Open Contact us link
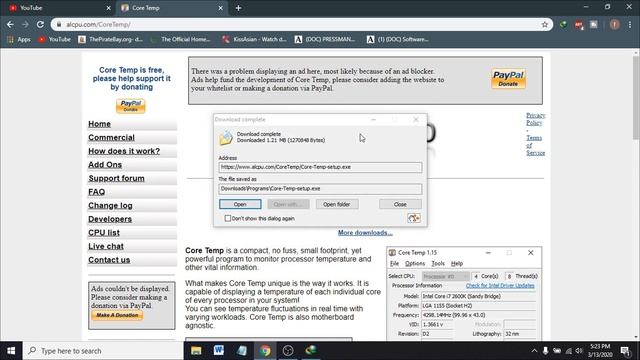This screenshot has width=640, height=360. click(x=109, y=260)
